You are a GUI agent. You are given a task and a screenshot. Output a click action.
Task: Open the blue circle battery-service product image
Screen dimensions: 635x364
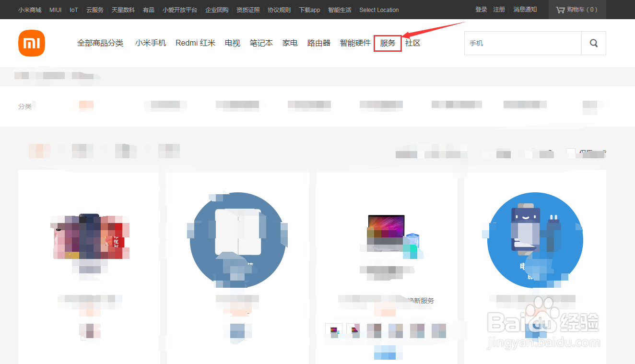pos(535,240)
